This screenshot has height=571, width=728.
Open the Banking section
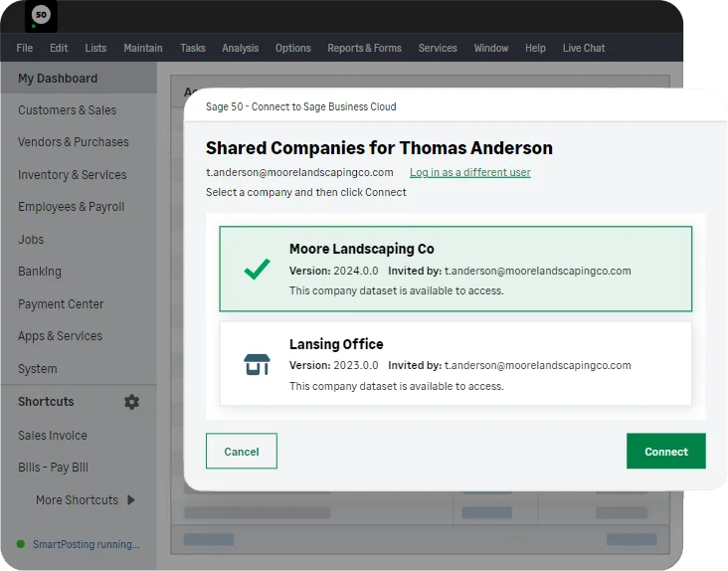[40, 272]
